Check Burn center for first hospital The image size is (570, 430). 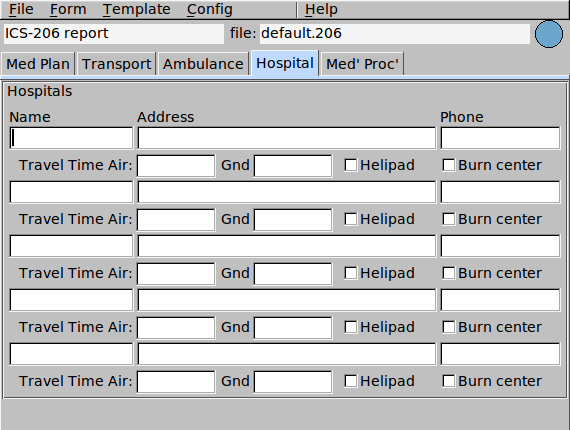449,165
